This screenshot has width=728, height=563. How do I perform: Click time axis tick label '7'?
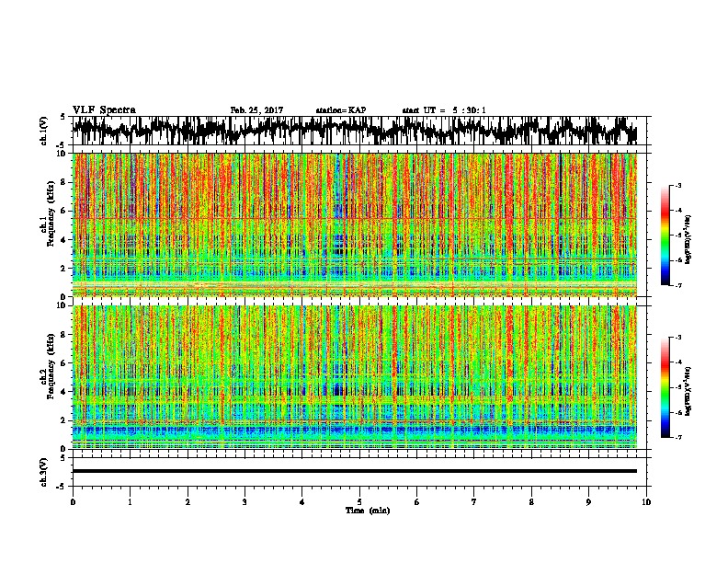(474, 502)
